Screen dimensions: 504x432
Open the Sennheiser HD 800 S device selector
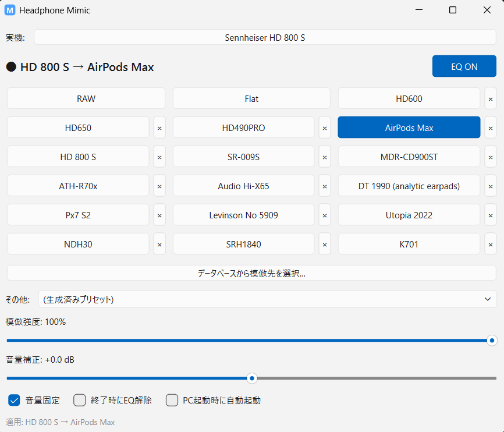point(265,37)
